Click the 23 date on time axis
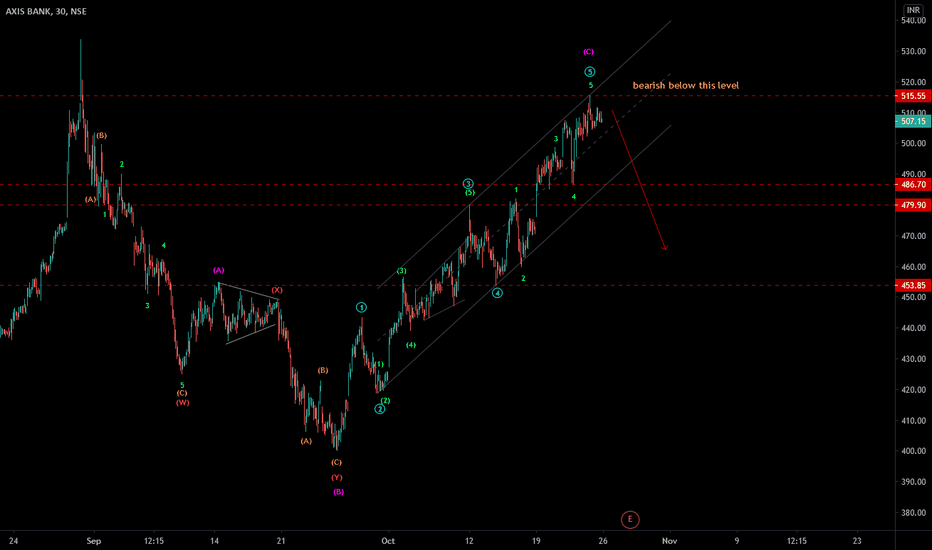This screenshot has width=932, height=550. pyautogui.click(x=857, y=541)
